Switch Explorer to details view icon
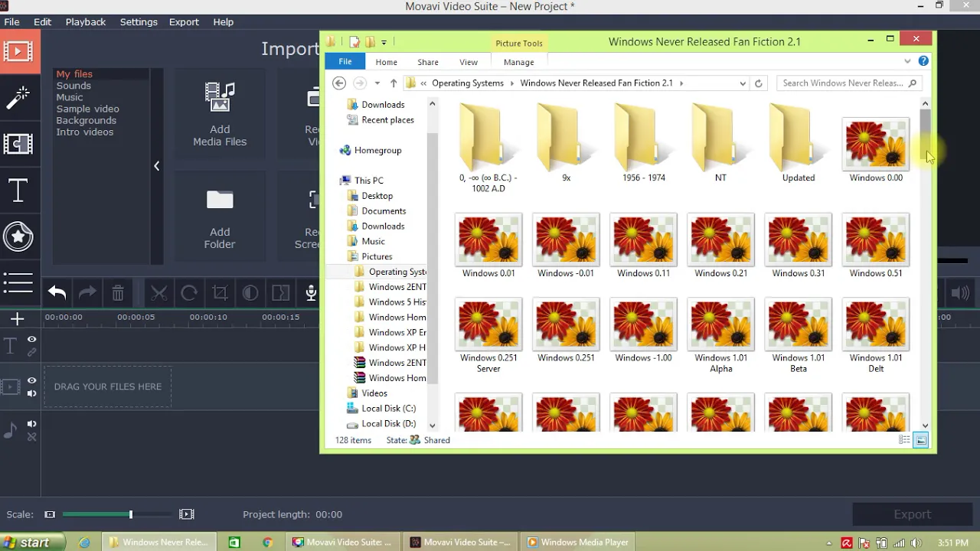This screenshot has height=551, width=980. pos(904,440)
